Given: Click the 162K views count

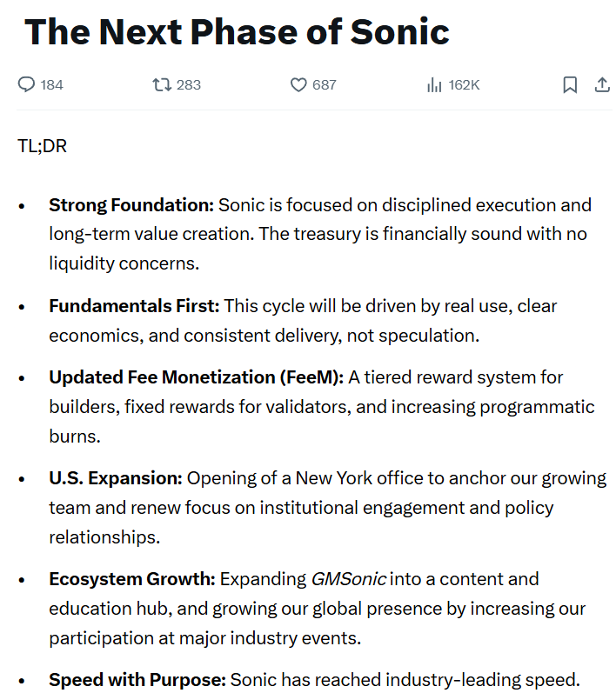Looking at the screenshot, I should coord(465,84).
